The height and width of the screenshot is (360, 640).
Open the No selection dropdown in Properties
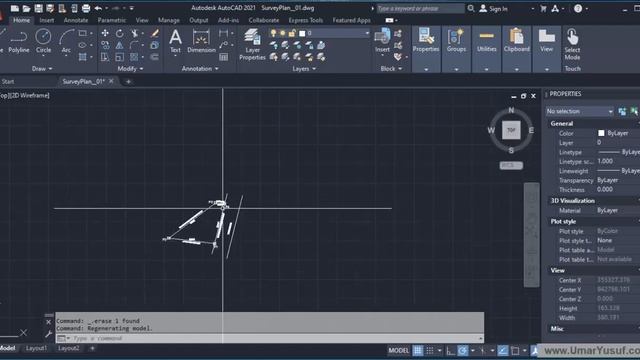(580, 111)
